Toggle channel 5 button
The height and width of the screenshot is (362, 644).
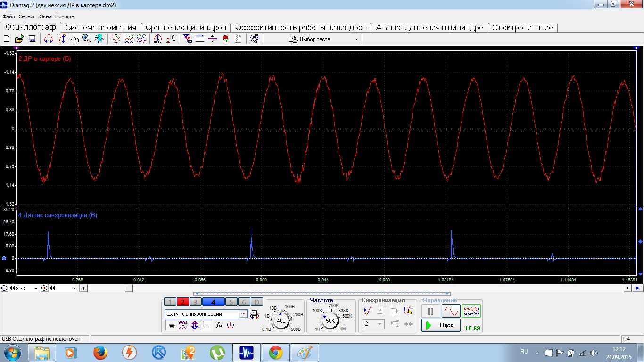(231, 302)
